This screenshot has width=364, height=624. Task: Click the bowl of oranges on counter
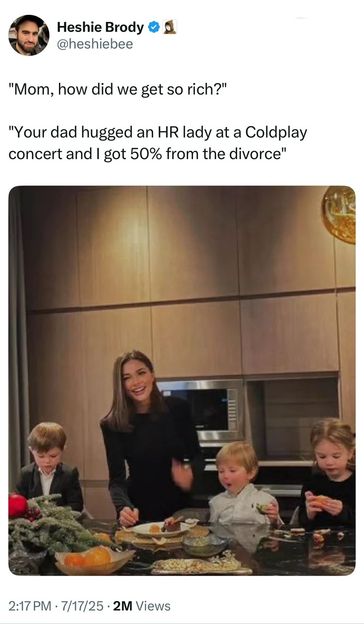coord(94,560)
